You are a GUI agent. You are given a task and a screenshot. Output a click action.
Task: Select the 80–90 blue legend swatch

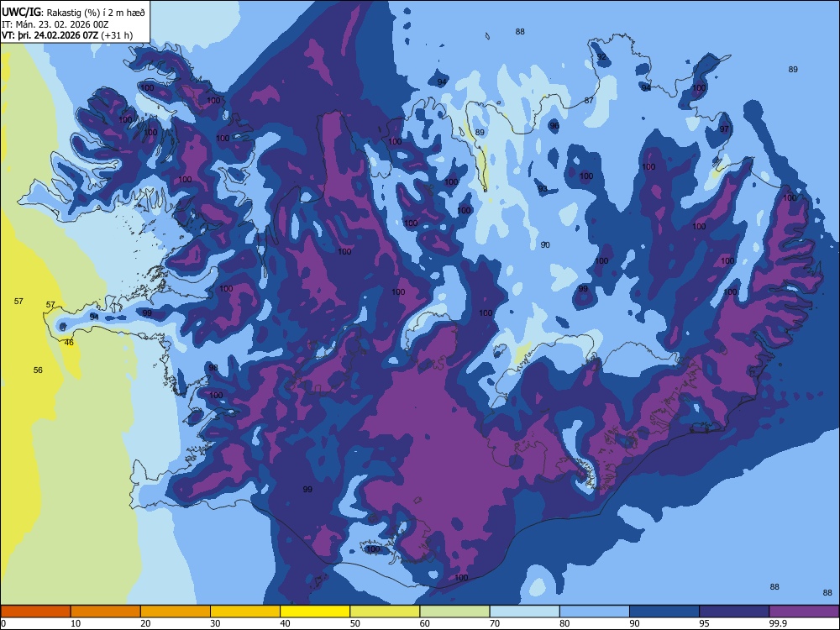pos(595,612)
